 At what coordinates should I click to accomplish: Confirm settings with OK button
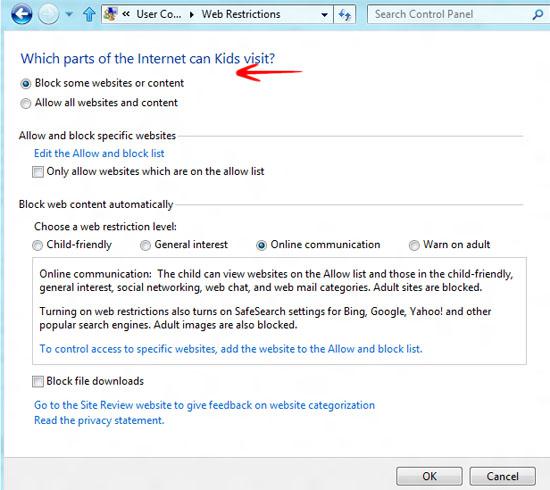(429, 476)
